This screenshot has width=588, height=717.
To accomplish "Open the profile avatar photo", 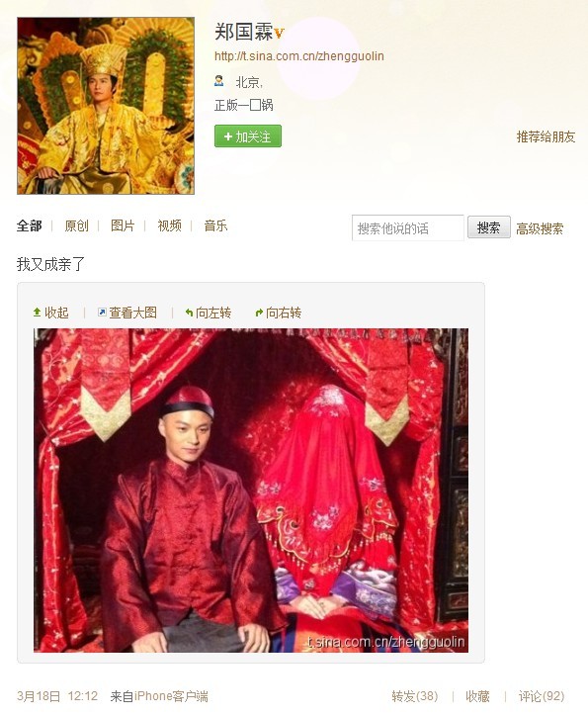I will [106, 106].
